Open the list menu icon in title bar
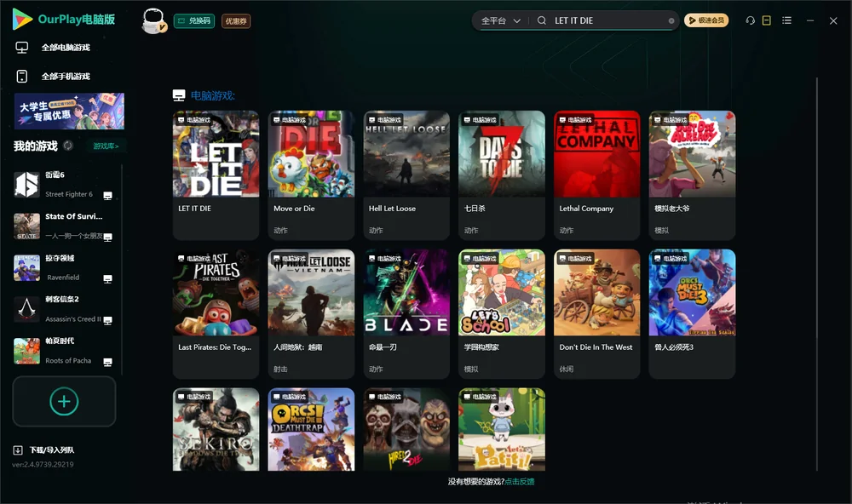852x504 pixels. (x=786, y=20)
